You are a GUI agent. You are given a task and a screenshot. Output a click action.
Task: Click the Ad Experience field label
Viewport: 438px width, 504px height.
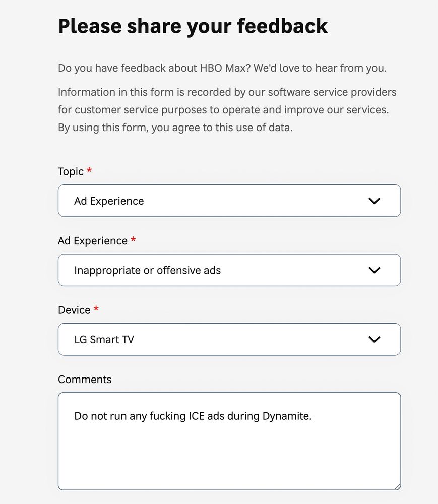click(93, 241)
